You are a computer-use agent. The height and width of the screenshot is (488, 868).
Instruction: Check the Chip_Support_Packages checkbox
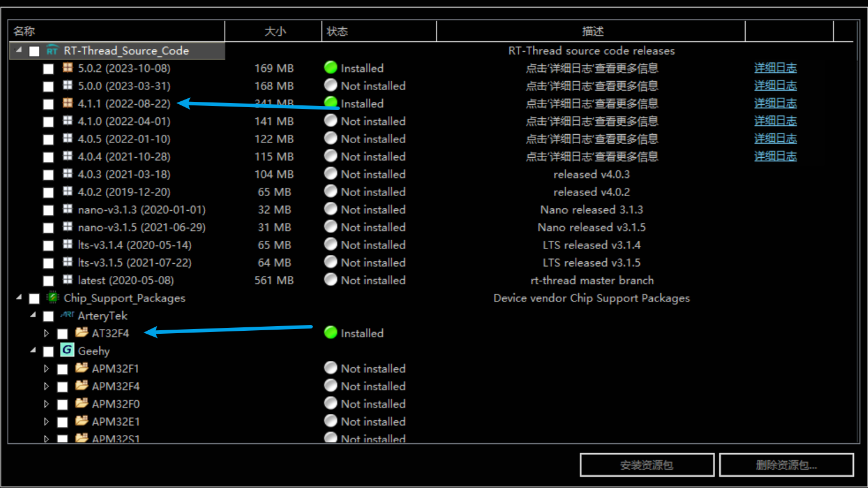pos(34,298)
